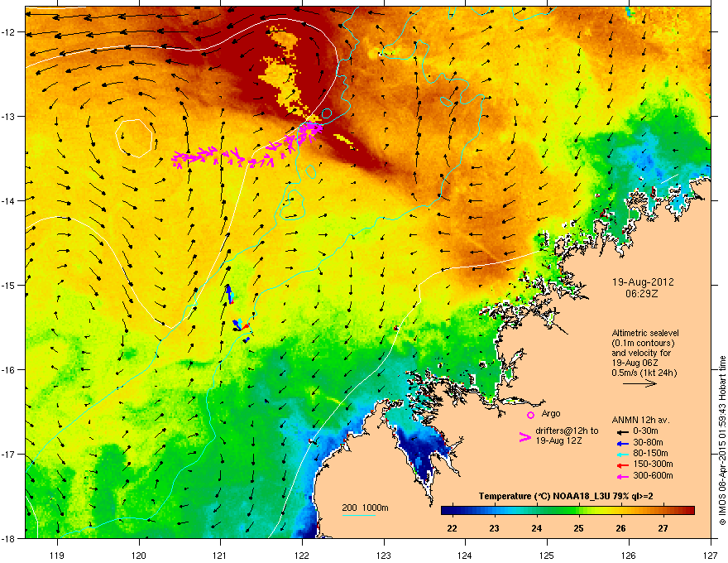Image resolution: width=728 pixels, height=563 pixels.
Task: Click the colorbar tick label 26
Action: [620, 528]
